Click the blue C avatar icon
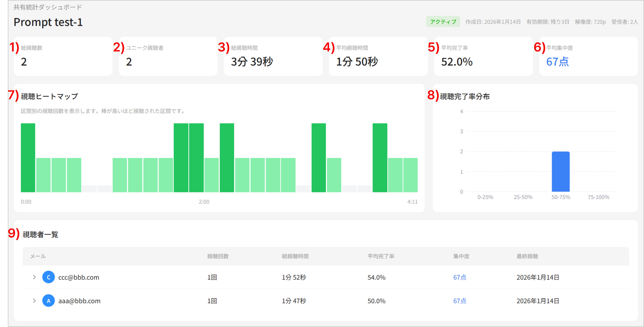644x327 pixels. [48, 277]
